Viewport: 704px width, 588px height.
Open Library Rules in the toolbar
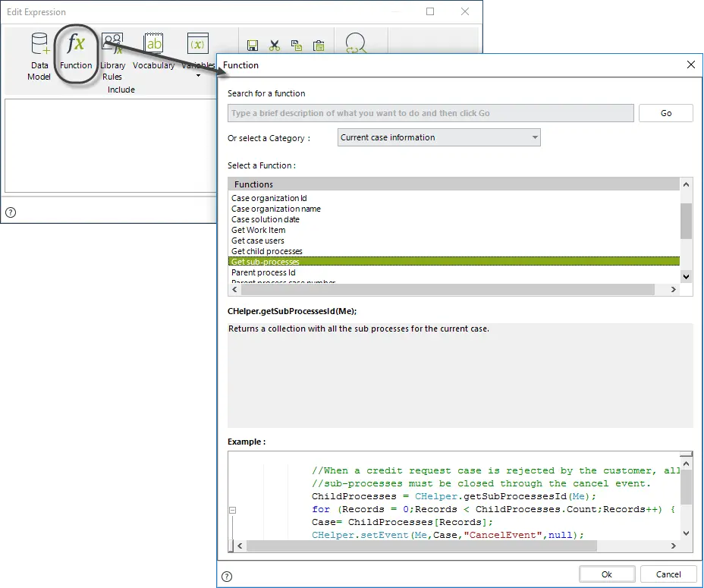(112, 57)
